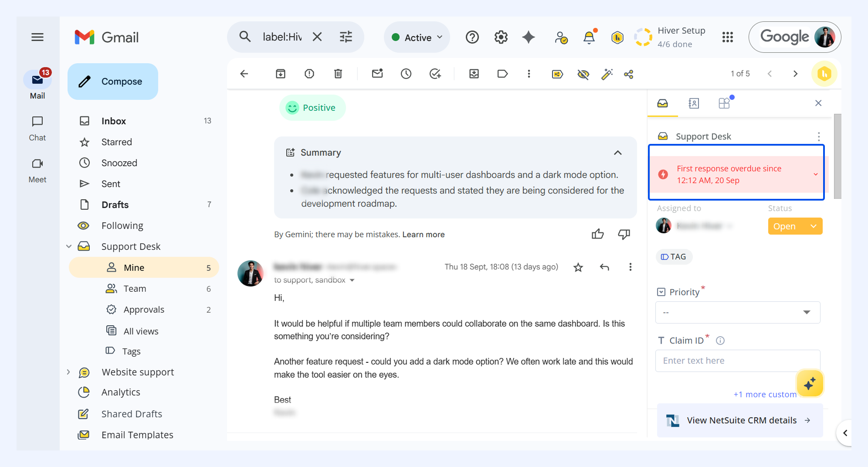This screenshot has height=467, width=868.
Task: Click the Compose button
Action: tap(113, 82)
